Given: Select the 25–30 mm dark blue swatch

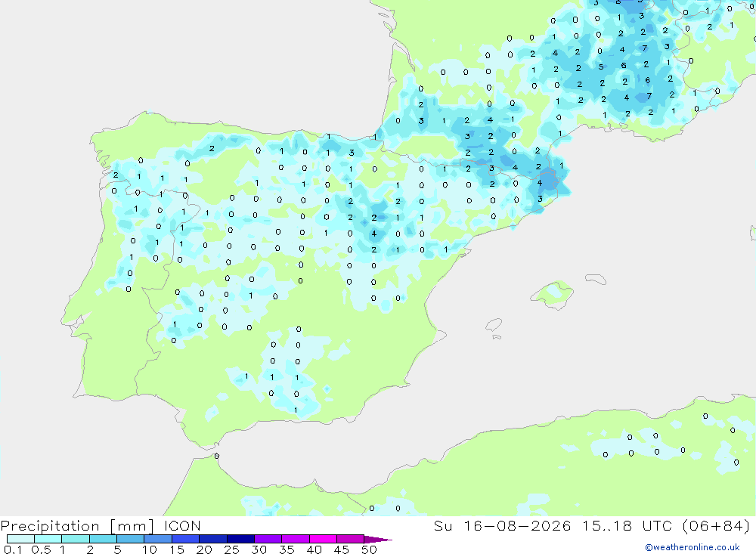Looking at the screenshot, I should (240, 539).
